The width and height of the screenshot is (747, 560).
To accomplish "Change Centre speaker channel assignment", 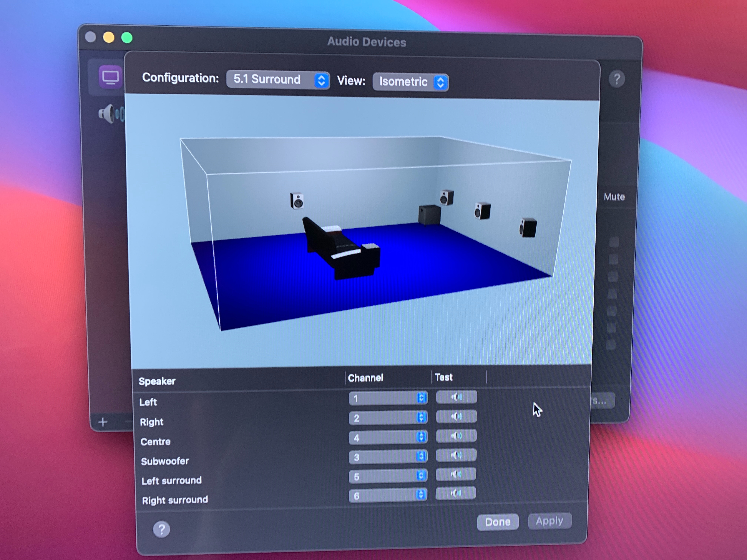I will click(x=388, y=438).
